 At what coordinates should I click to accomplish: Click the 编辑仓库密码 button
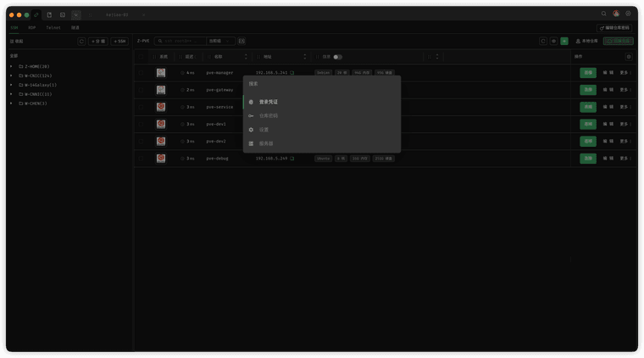pyautogui.click(x=614, y=27)
